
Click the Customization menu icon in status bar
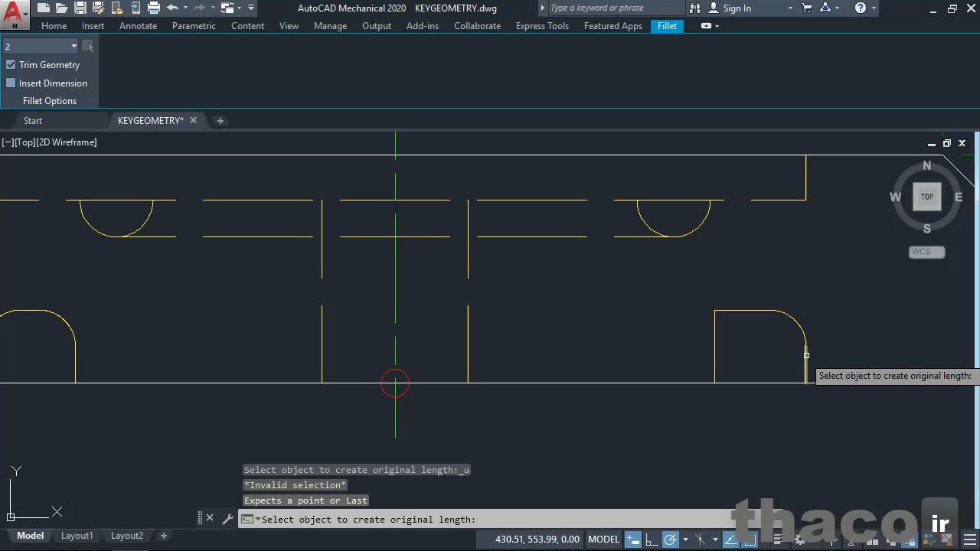969,540
